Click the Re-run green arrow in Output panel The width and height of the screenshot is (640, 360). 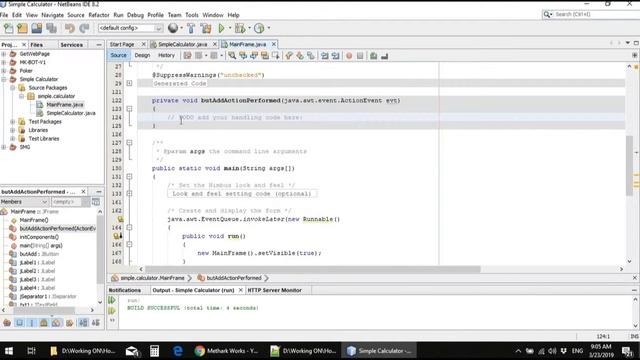tap(112, 300)
